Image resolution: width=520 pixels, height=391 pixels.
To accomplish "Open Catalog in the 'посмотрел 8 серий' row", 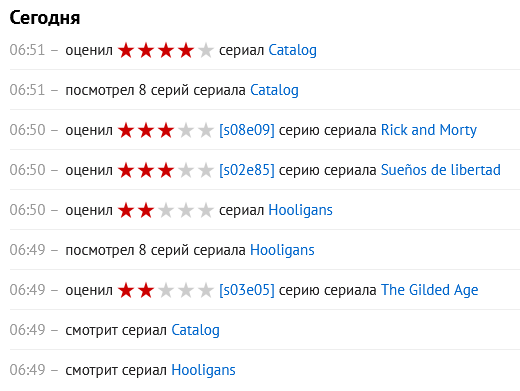I will pos(274,91).
